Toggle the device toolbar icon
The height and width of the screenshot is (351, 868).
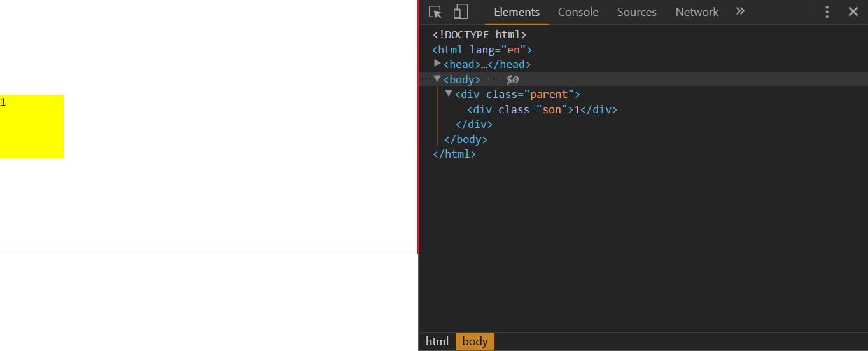coord(461,12)
